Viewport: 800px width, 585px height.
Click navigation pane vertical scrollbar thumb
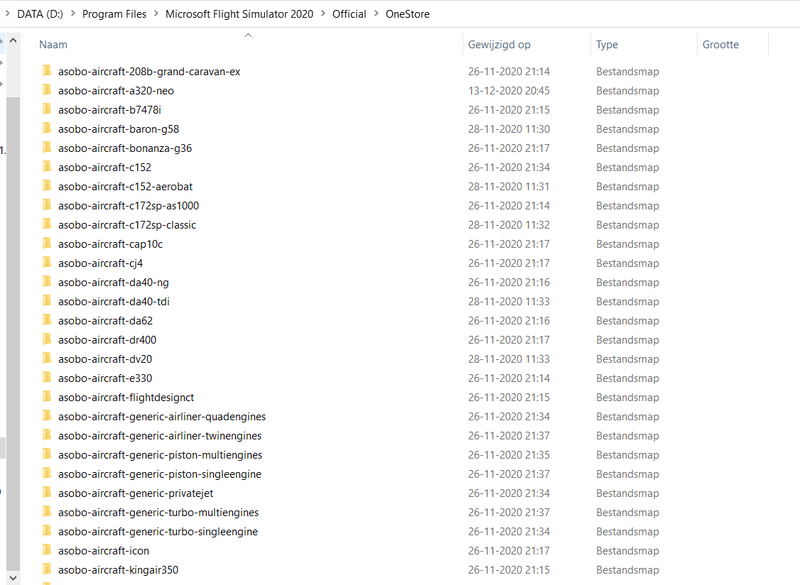13,333
